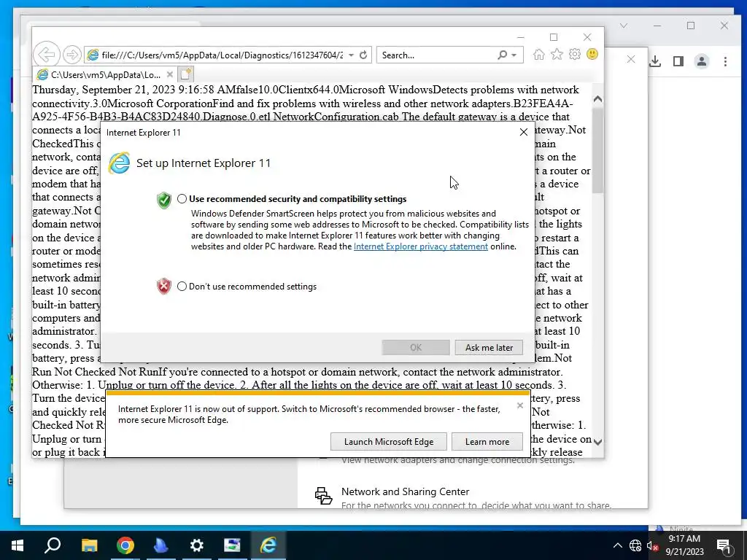
Task: Dismiss the out of support notification
Action: pyautogui.click(x=520, y=405)
